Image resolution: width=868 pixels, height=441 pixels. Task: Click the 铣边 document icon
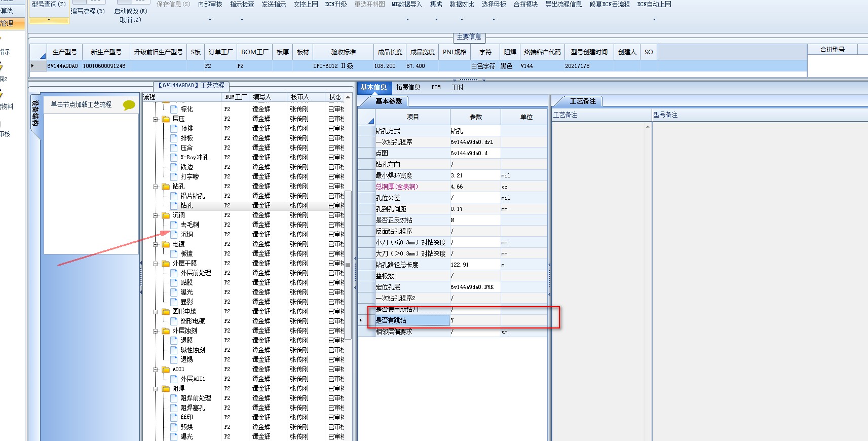[x=174, y=167]
